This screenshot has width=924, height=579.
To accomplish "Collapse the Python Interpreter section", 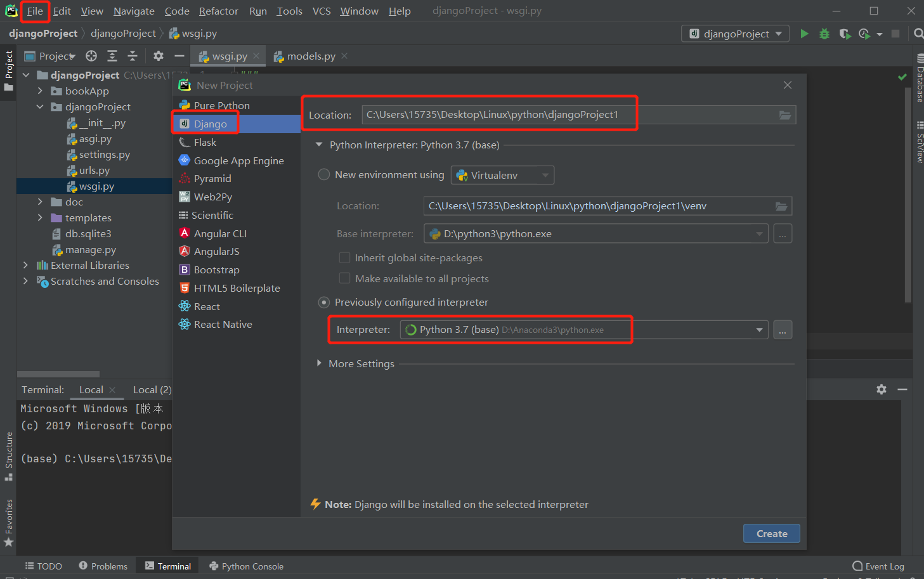I will click(x=319, y=145).
